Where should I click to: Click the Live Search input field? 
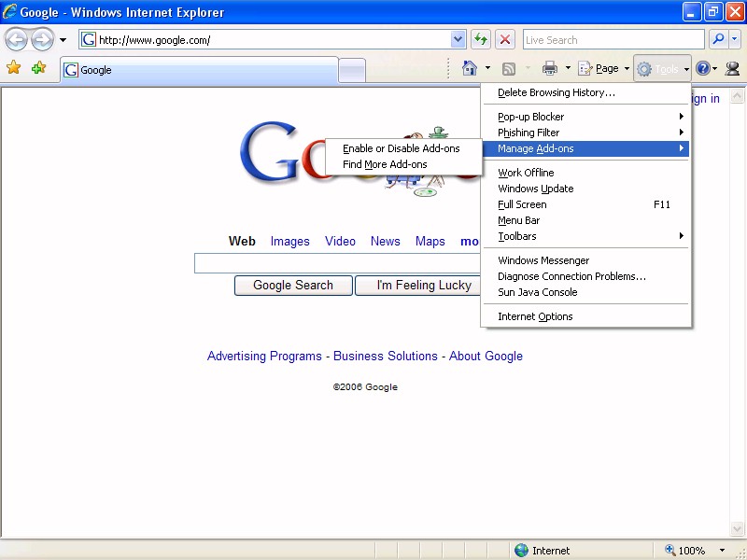[613, 39]
